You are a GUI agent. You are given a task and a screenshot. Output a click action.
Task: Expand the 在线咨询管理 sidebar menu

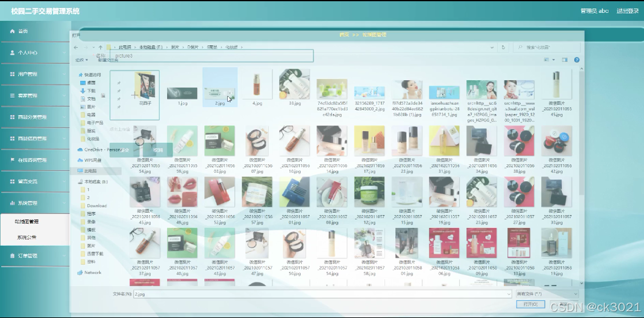pyautogui.click(x=35, y=160)
